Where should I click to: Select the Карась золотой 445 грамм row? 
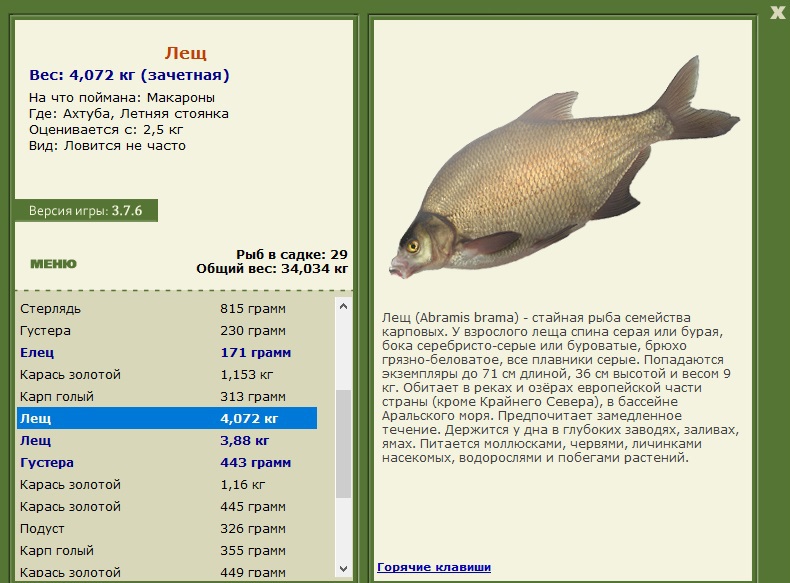coord(167,506)
